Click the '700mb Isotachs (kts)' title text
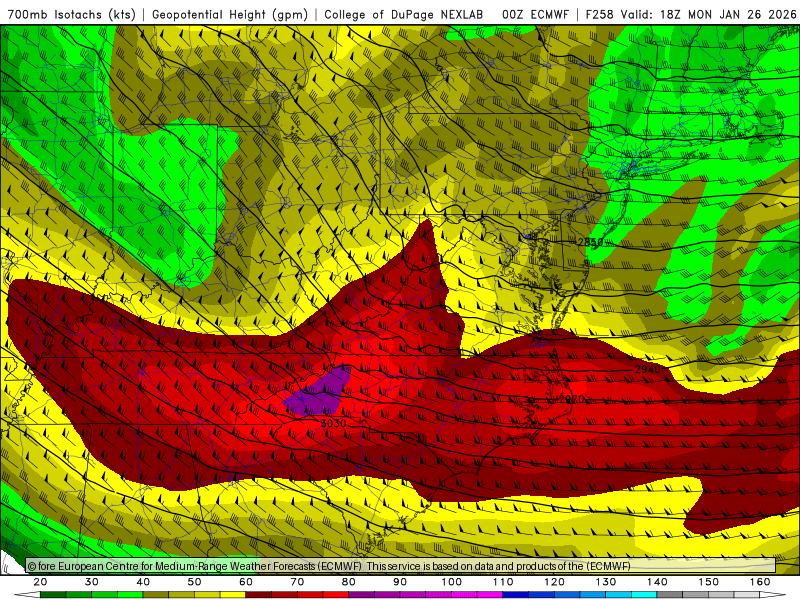The width and height of the screenshot is (800, 600). click(71, 14)
